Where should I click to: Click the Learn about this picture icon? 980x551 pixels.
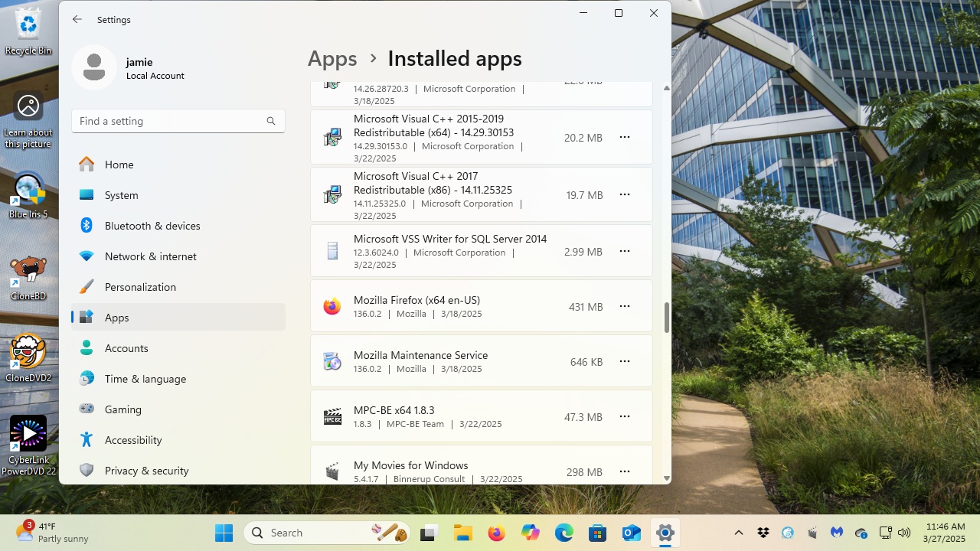coord(28,121)
